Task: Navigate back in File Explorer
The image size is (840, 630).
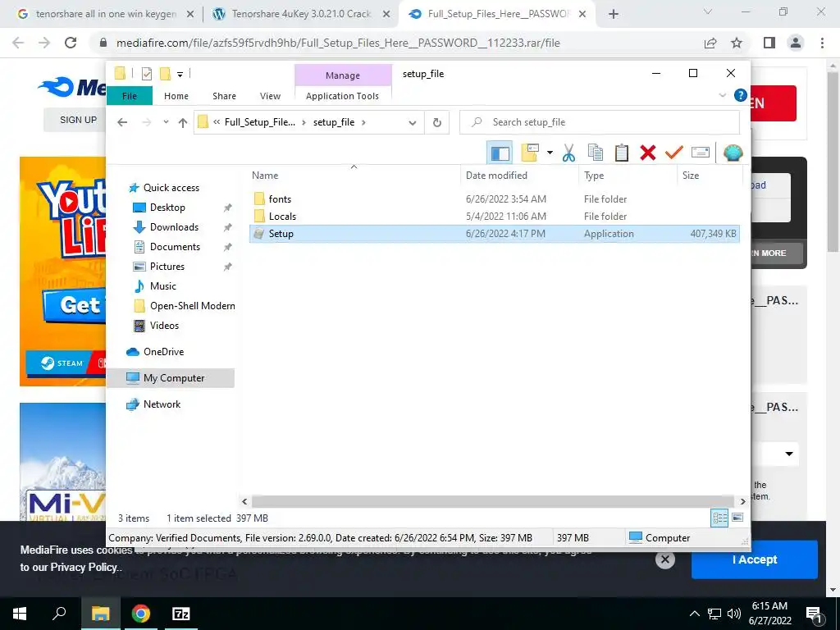Action: coord(122,123)
